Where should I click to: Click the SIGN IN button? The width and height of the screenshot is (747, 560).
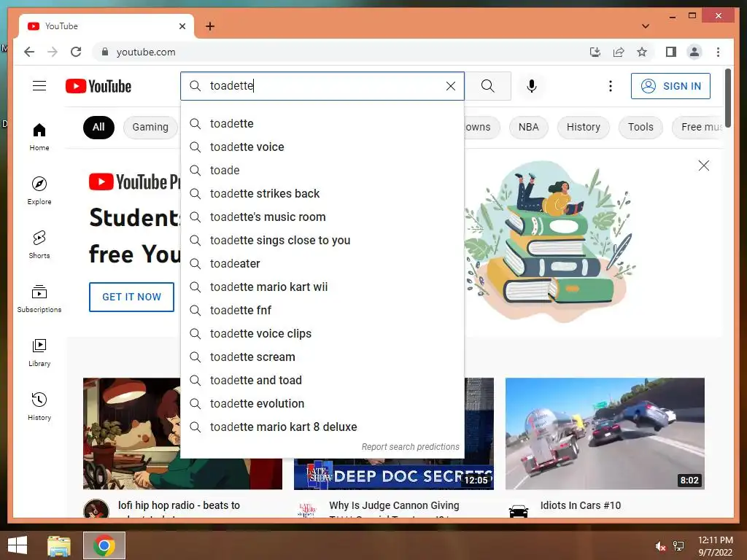point(670,86)
